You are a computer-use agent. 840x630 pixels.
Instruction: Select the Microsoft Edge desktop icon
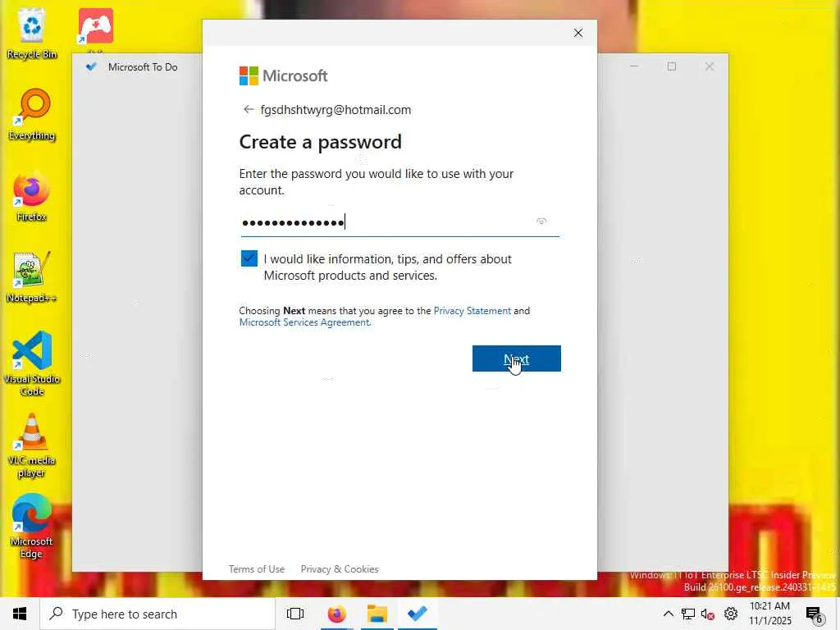click(32, 527)
